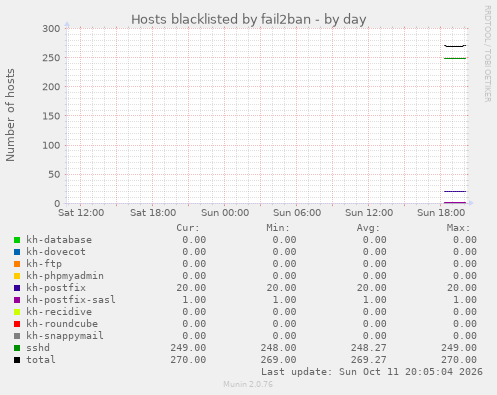Click the kh-recidive lime swatch

pos(17,312)
